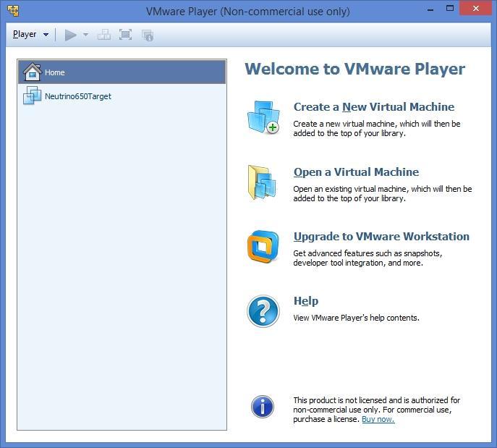The image size is (497, 448).
Task: Click the Neutrino650Target virtual machine icon
Action: [32, 96]
